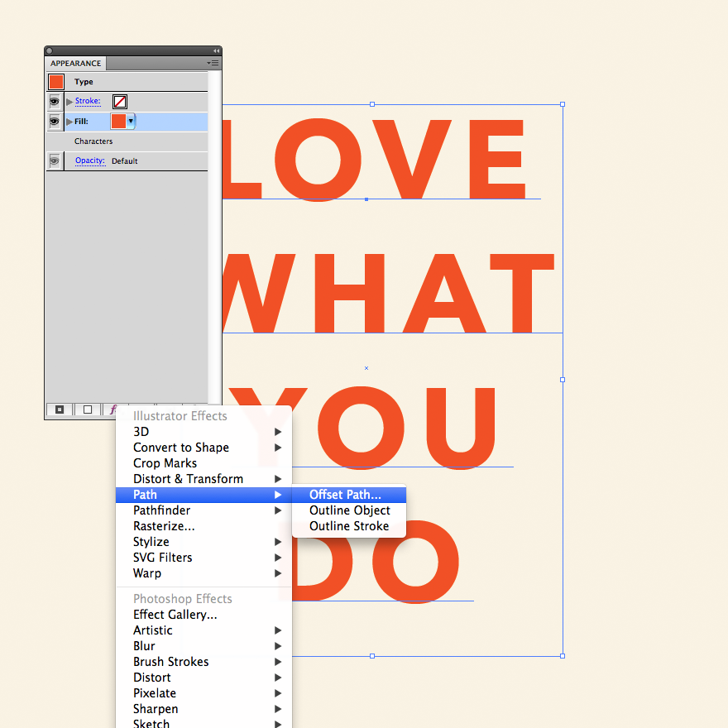Image resolution: width=728 pixels, height=728 pixels.
Task: Open the Blur submenu
Action: click(204, 646)
